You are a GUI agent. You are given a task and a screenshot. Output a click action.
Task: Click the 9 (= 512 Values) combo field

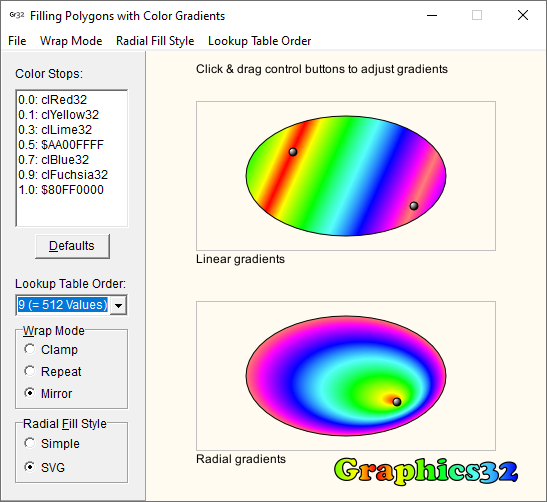pyautogui.click(x=63, y=305)
